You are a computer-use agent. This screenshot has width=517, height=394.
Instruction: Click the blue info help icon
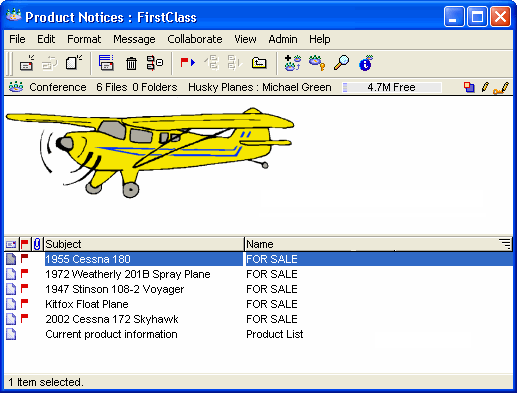(x=366, y=63)
